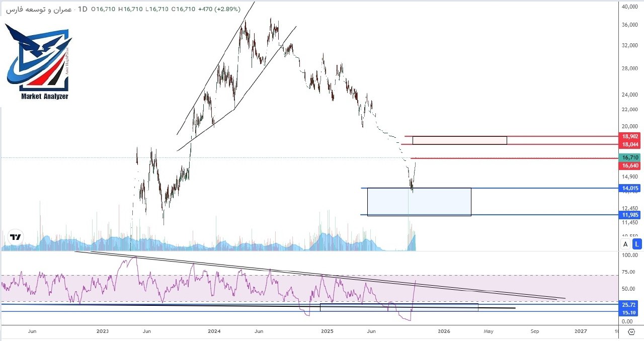Select the 18,902 red price label

[630, 136]
